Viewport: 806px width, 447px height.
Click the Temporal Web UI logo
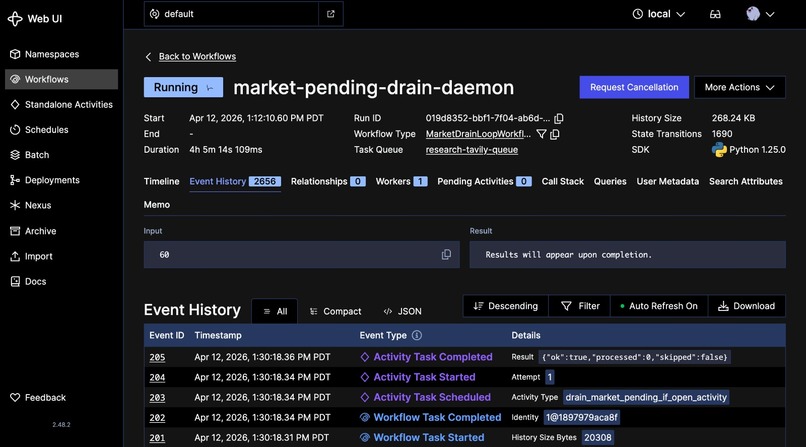[15, 19]
